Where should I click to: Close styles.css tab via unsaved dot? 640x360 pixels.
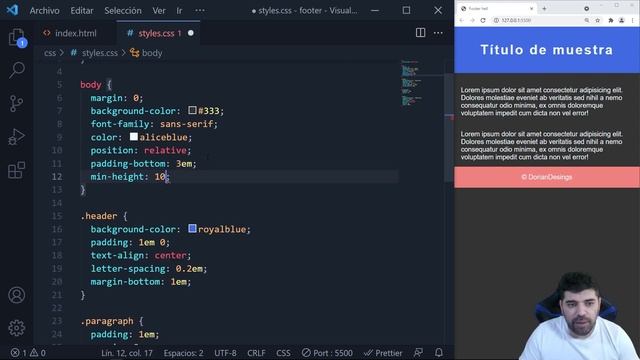[x=191, y=33]
